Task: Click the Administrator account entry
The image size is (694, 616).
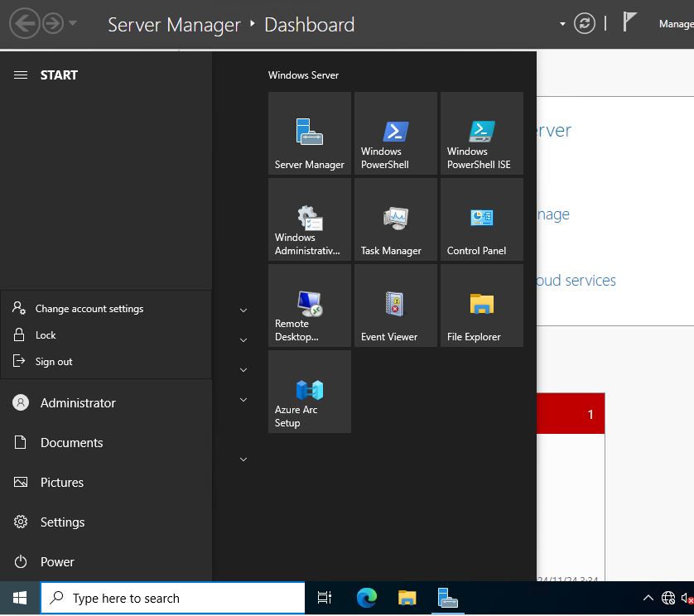Action: point(106,402)
